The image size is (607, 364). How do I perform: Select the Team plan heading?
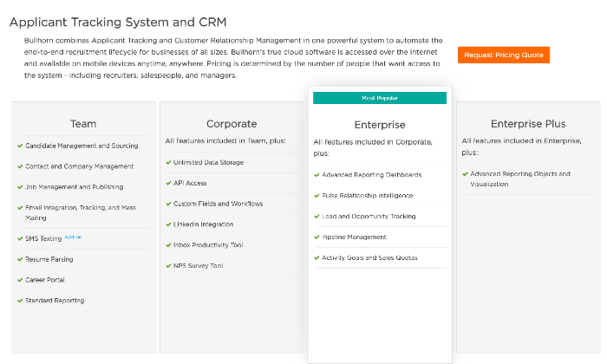(83, 124)
